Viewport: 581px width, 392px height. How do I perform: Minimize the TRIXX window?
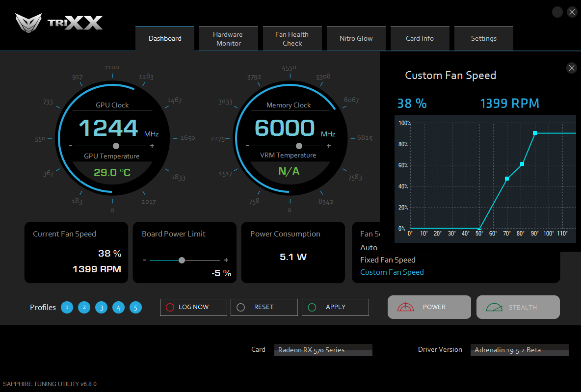(x=557, y=12)
